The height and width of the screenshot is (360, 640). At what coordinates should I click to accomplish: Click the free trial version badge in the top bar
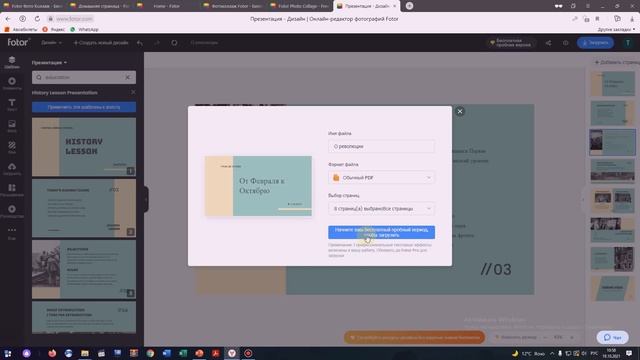coord(511,42)
